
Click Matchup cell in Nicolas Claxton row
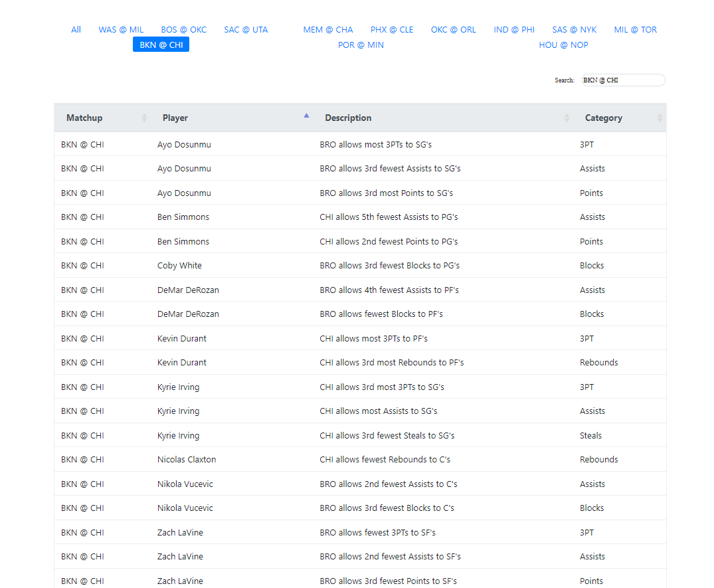click(82, 460)
